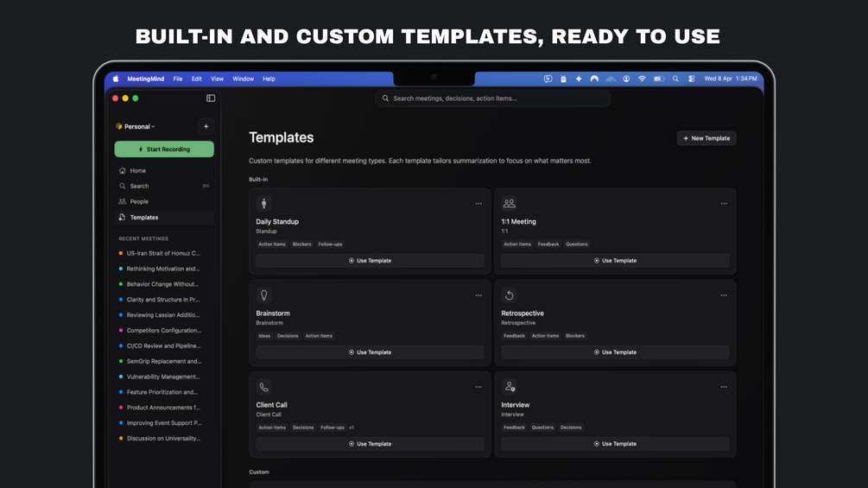Image resolution: width=868 pixels, height=488 pixels.
Task: Click the 1:1 Meeting people icon
Action: [510, 204]
